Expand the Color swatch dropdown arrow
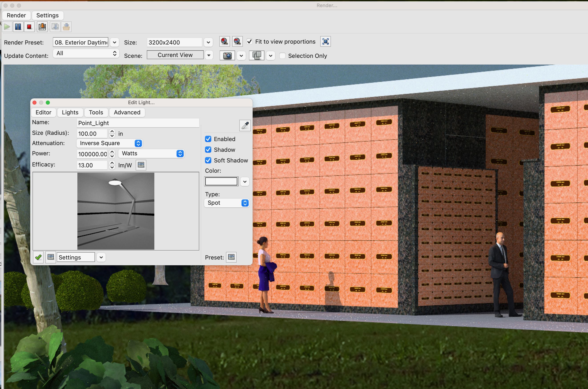588x389 pixels. click(245, 182)
